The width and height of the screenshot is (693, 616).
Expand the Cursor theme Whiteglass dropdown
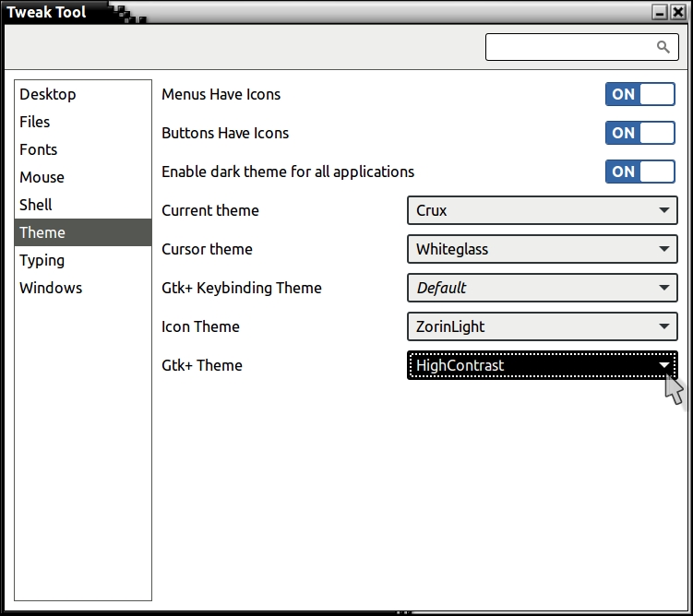pos(542,249)
